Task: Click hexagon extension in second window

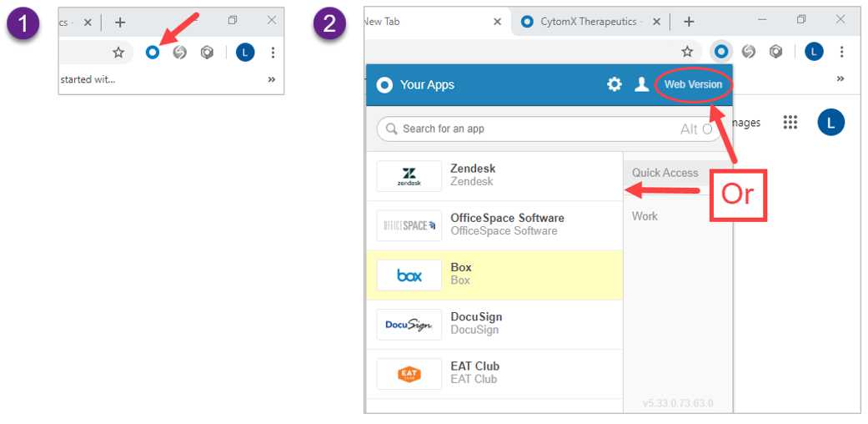Action: (776, 52)
